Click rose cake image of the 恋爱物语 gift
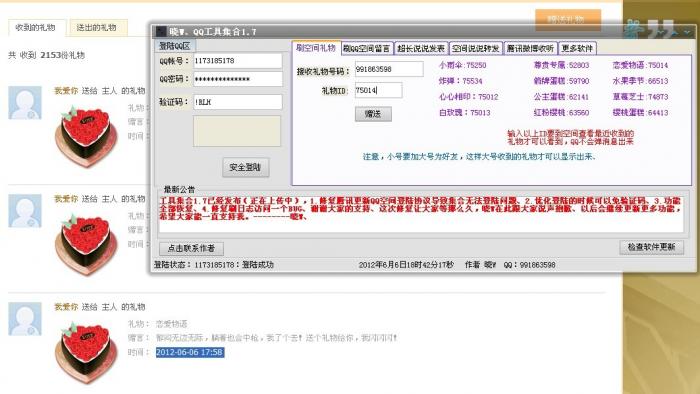This screenshot has width=700, height=394. coord(86,353)
